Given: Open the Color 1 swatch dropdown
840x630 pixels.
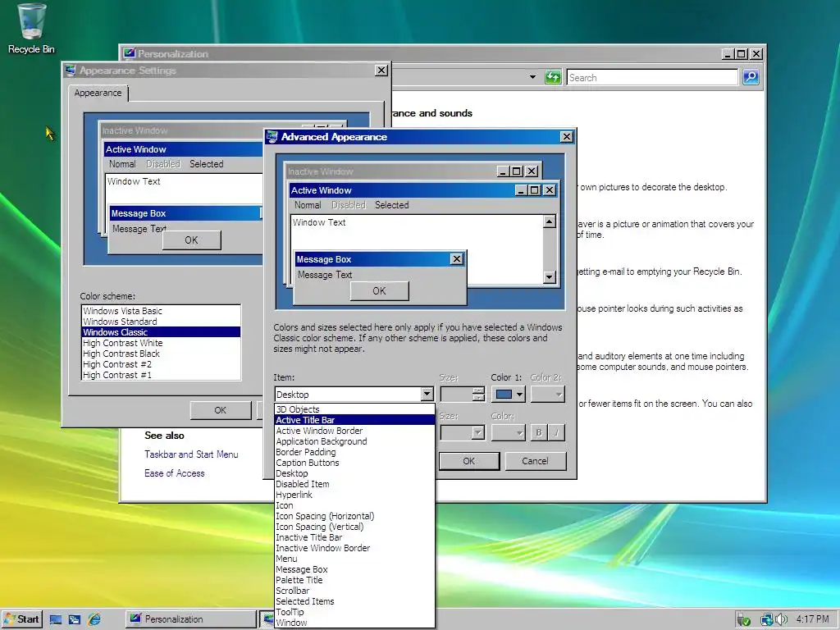Looking at the screenshot, I should 509,395.
